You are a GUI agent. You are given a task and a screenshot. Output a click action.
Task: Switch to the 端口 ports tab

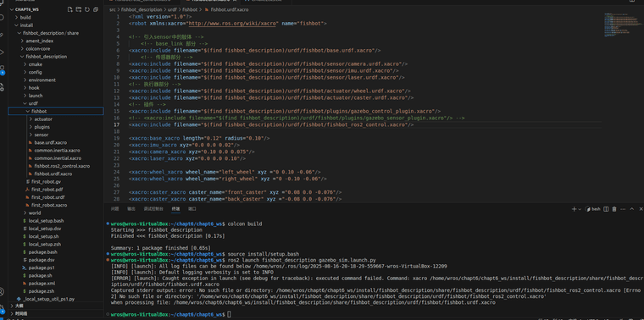pyautogui.click(x=192, y=209)
